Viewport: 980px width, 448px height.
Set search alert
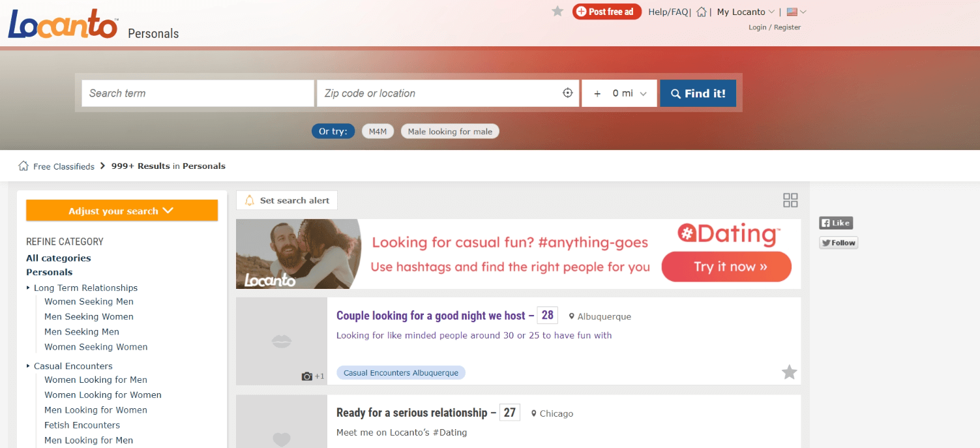(x=287, y=200)
